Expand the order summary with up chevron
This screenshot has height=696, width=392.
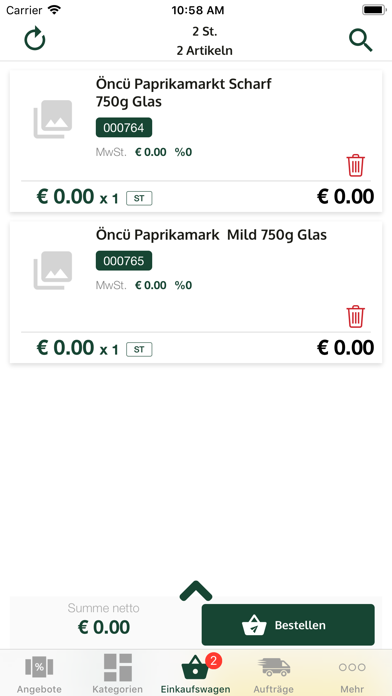(x=196, y=591)
